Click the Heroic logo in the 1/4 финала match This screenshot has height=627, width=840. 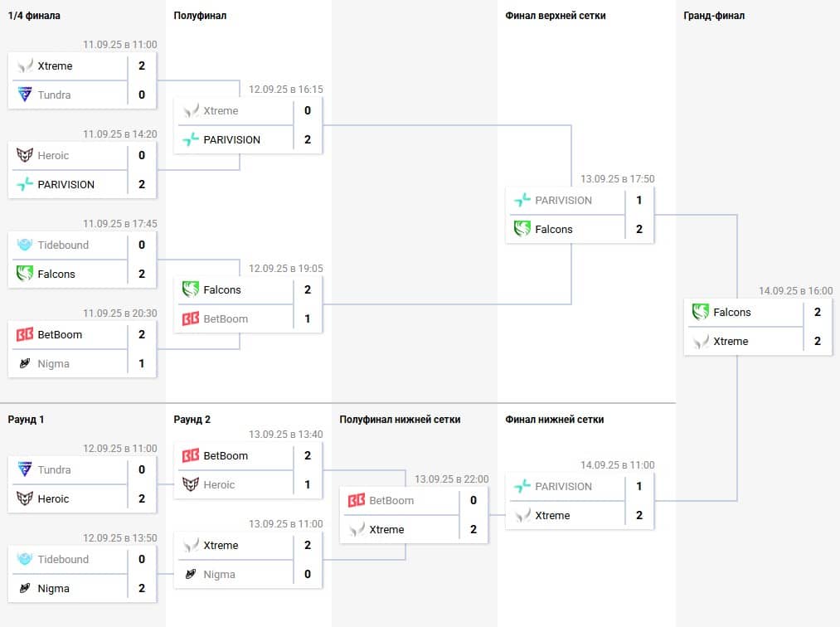pos(25,155)
